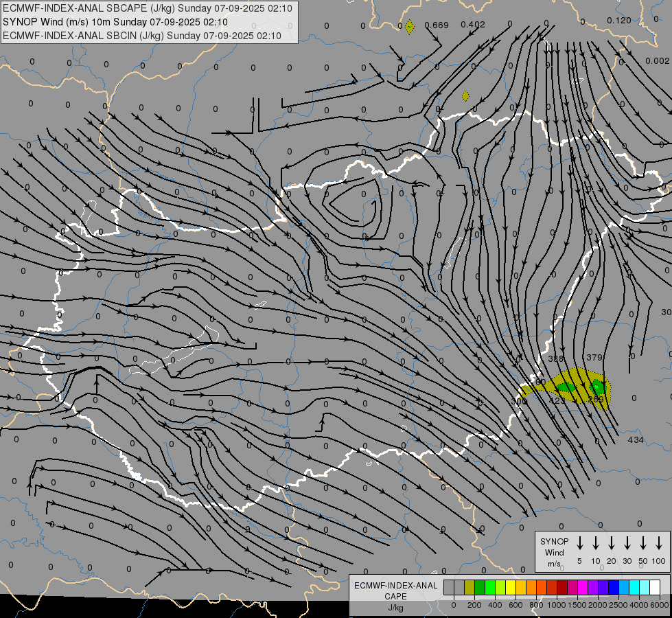Click the 434 CAPE value label
Viewport: 672px width, 618px height.
point(636,439)
